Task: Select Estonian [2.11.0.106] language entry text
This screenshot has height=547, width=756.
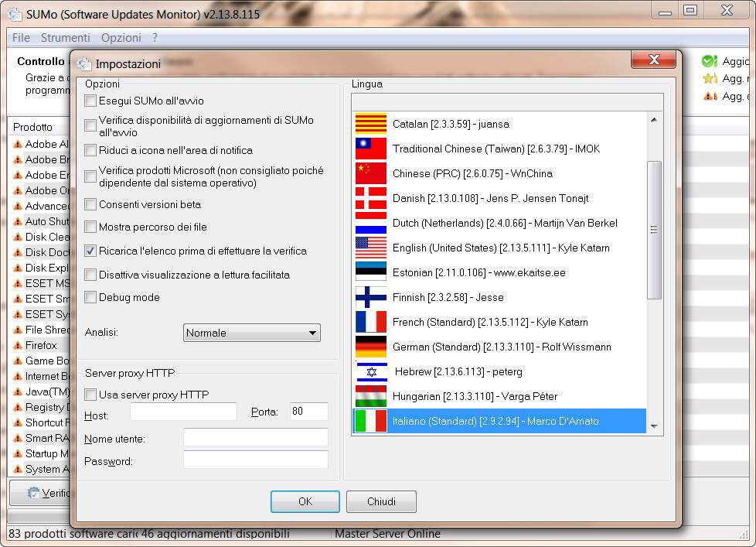Action: tap(478, 272)
